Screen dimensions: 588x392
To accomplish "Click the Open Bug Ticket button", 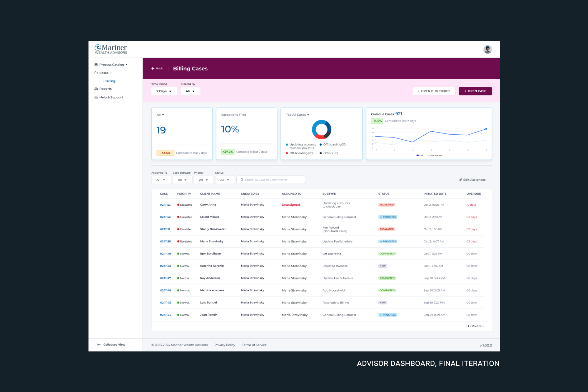I will coord(434,91).
